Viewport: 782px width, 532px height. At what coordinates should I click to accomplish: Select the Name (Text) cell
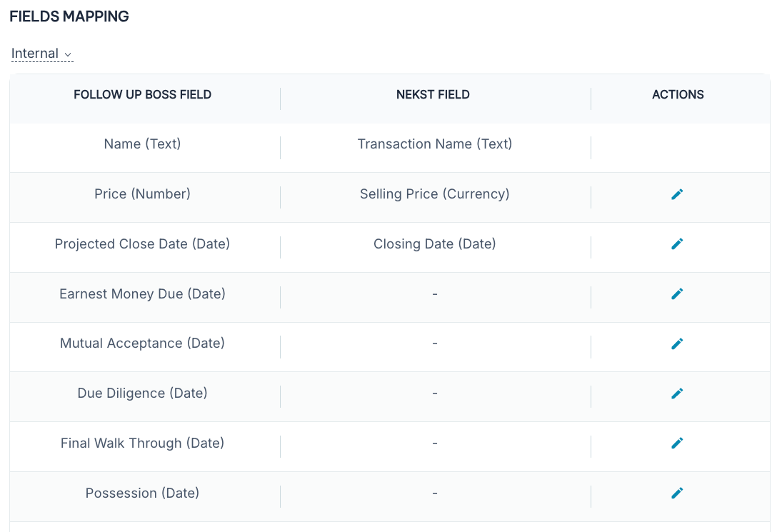coord(142,144)
